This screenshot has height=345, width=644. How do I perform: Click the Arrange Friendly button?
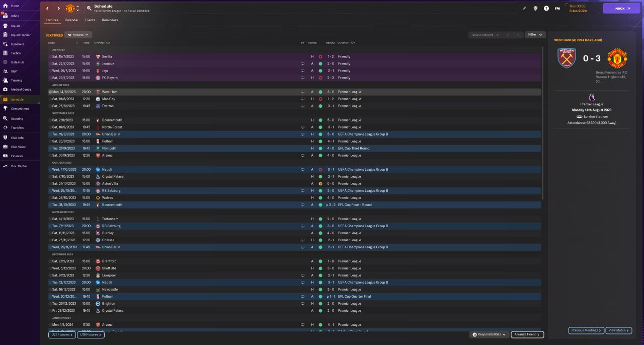pos(527,334)
